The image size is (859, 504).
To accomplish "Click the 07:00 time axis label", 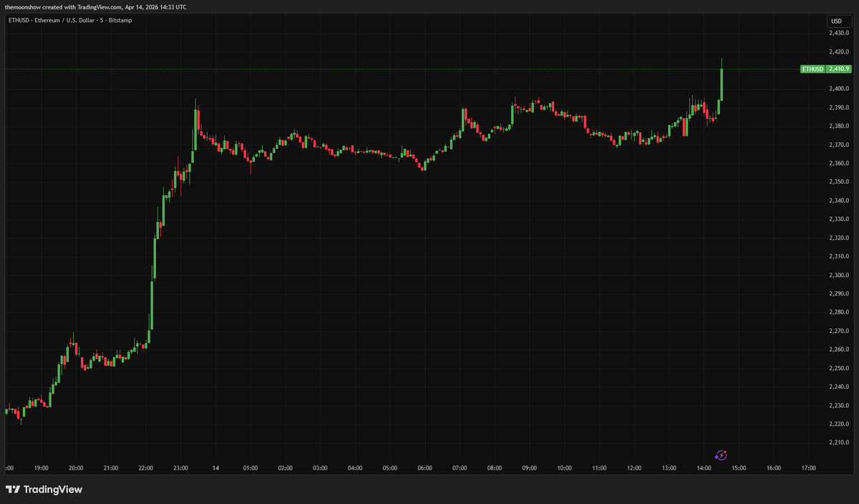I will [460, 468].
